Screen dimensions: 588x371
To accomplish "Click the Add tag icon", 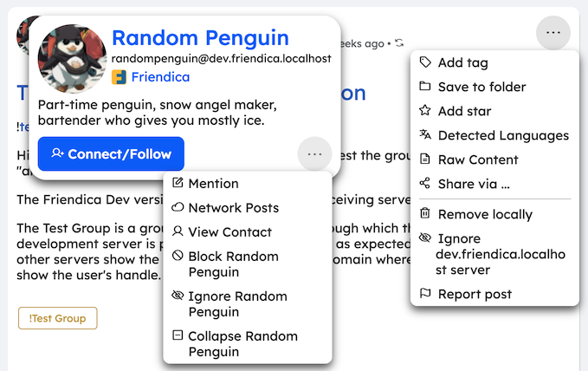I will click(424, 62).
